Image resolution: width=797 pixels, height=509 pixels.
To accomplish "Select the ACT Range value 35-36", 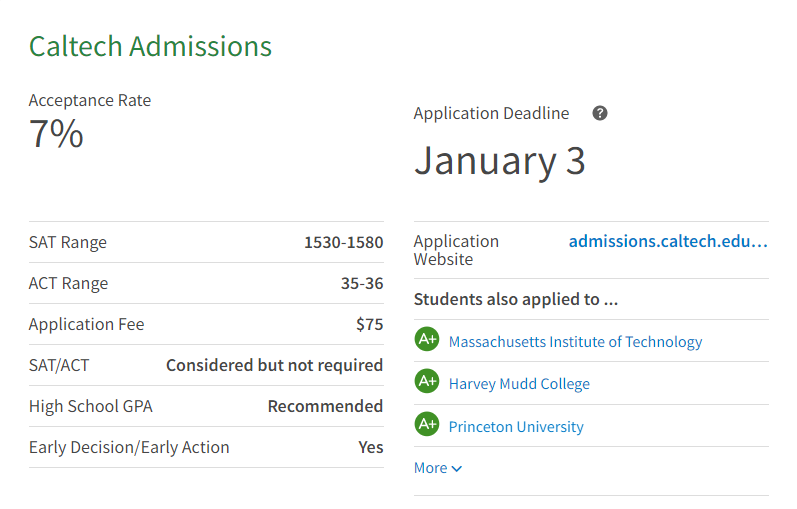I will pos(361,283).
